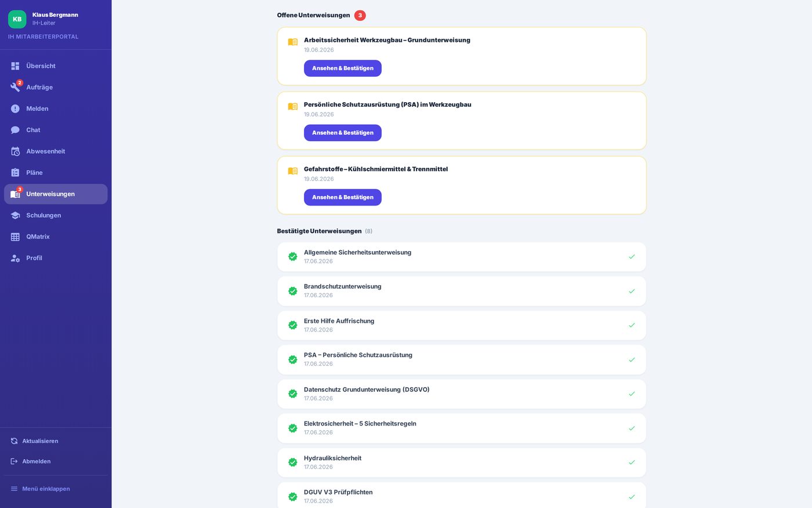
Task: Click the Chat bubble icon
Action: (15, 130)
